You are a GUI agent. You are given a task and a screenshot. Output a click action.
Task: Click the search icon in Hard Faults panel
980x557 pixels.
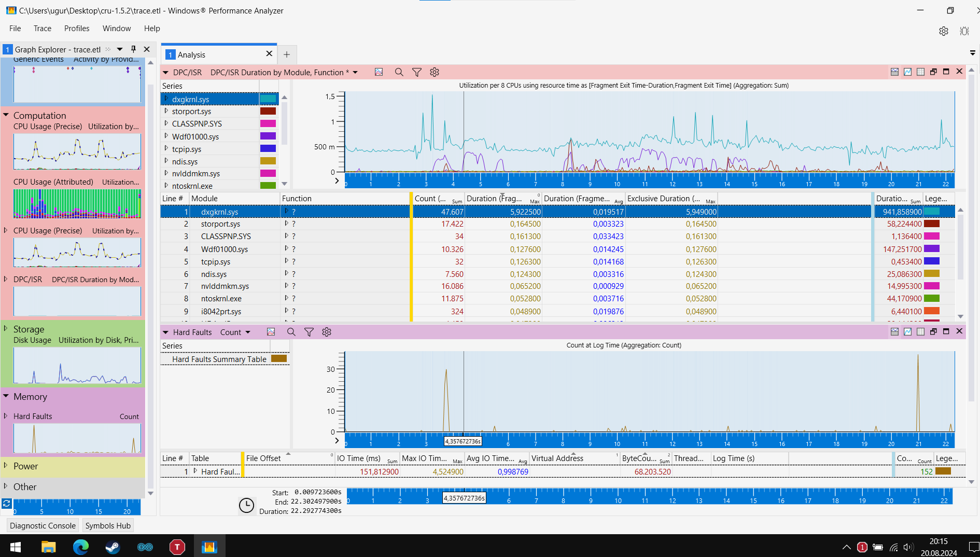(x=291, y=332)
